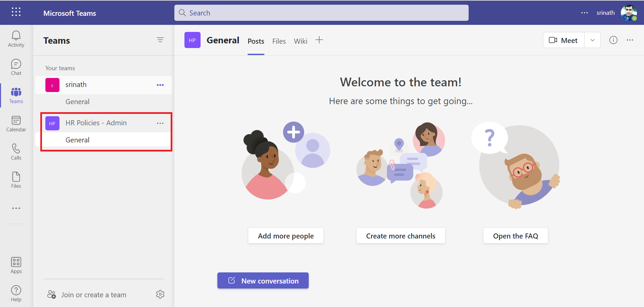Show channel info icon
This screenshot has width=644, height=307.
click(x=613, y=40)
